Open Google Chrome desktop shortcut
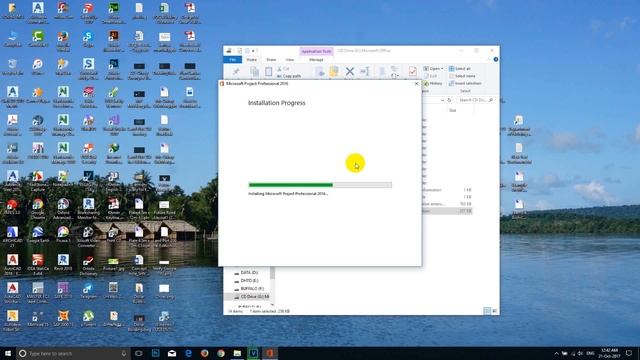The width and height of the screenshot is (640, 360). click(38, 208)
